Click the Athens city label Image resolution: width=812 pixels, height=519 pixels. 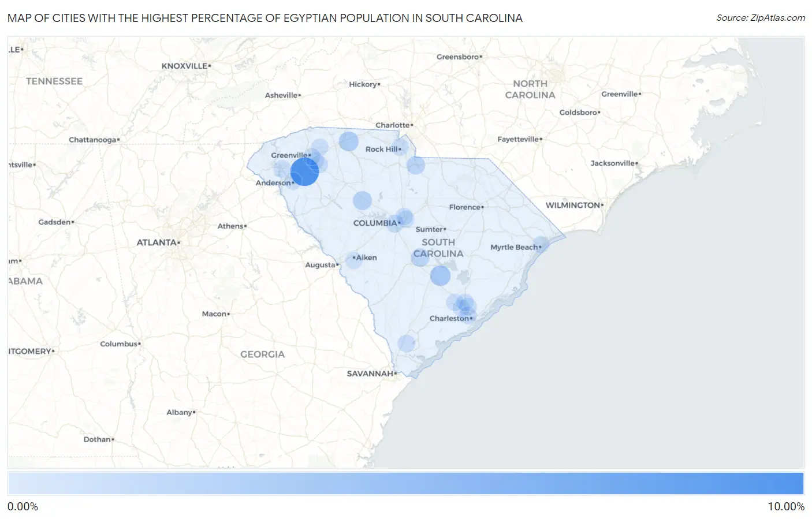[x=230, y=226]
